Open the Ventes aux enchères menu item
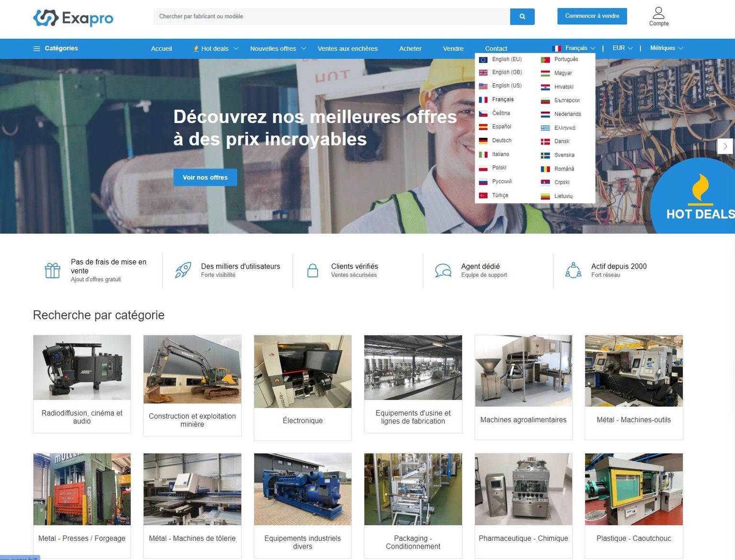This screenshot has height=560, width=735. tap(347, 49)
